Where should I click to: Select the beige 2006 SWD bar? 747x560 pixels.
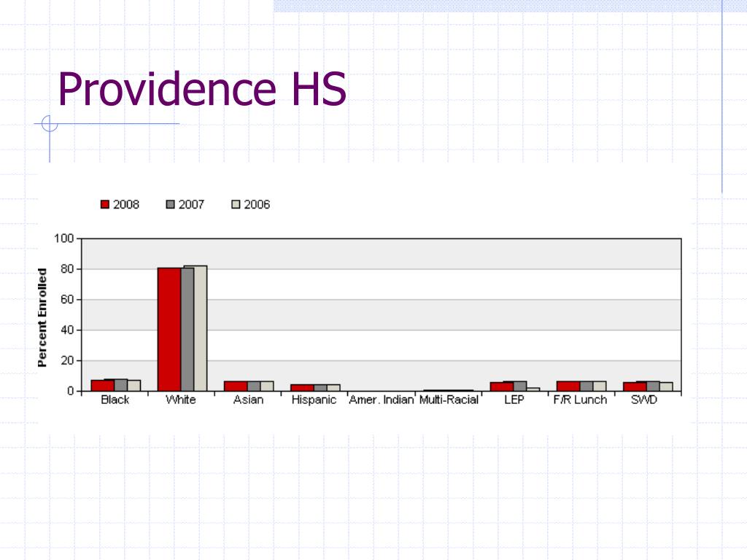tap(667, 386)
